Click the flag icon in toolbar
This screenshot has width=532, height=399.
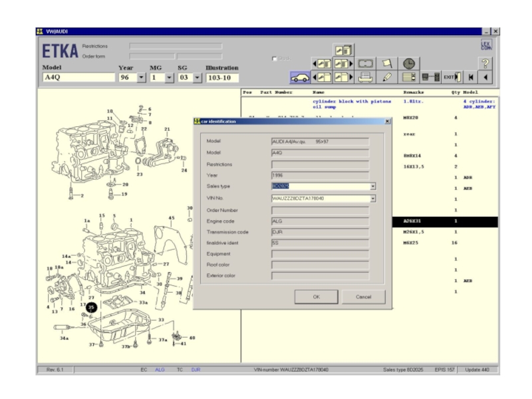click(387, 64)
